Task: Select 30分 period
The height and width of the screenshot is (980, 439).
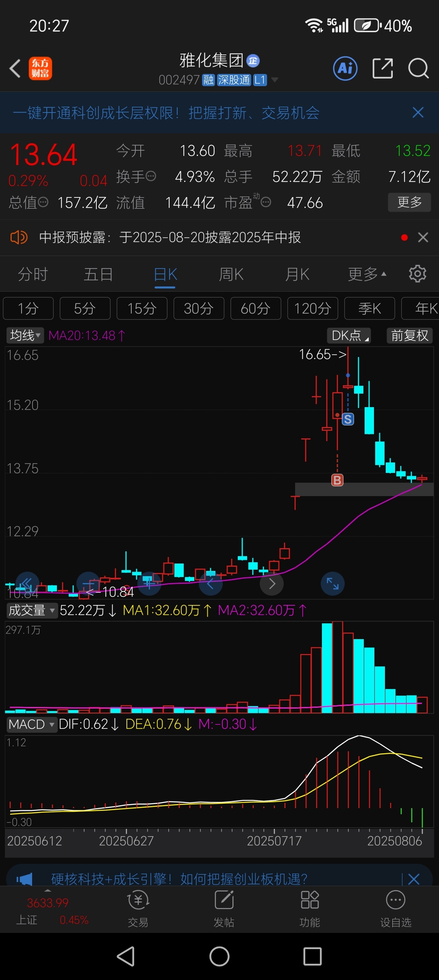Action: pos(199,308)
